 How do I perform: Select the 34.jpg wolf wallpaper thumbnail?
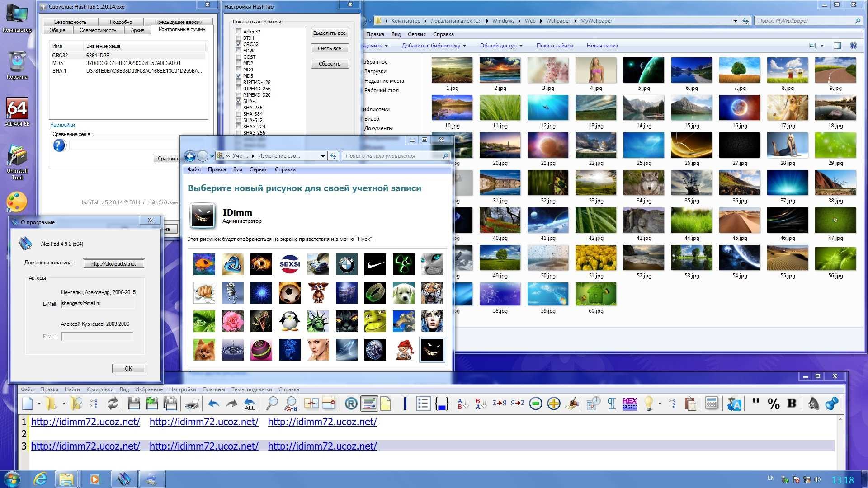tap(643, 183)
